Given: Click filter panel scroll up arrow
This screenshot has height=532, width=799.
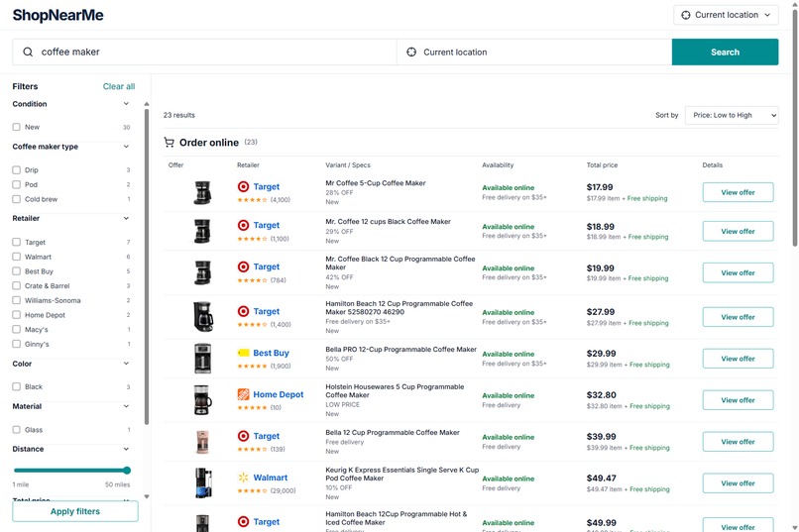Looking at the screenshot, I should (x=147, y=104).
